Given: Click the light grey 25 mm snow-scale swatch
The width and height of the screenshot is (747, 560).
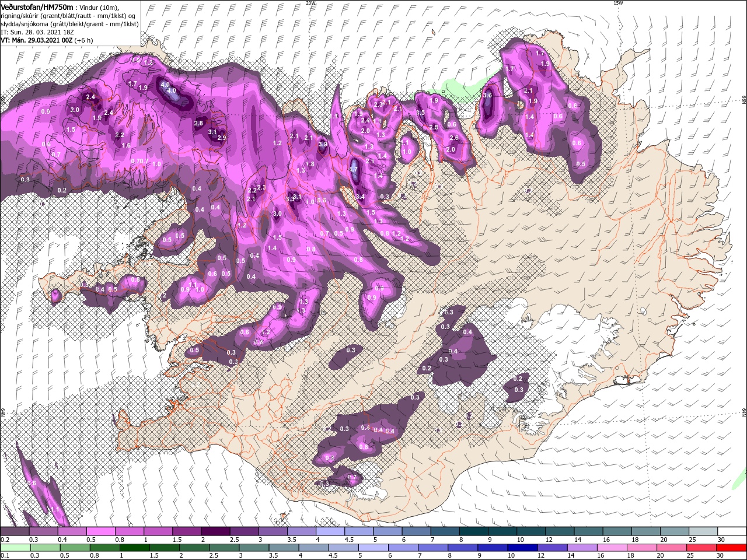Looking at the screenshot, I should click(x=703, y=531).
